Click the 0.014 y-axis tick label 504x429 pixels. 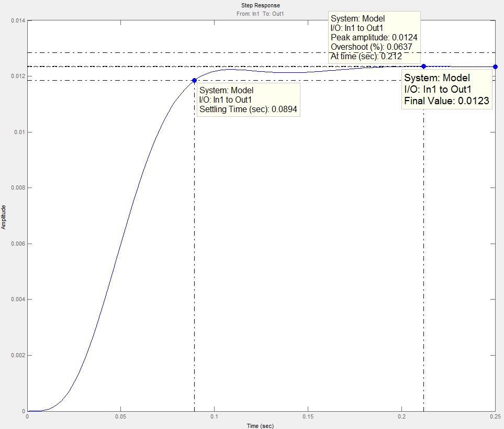(x=18, y=20)
